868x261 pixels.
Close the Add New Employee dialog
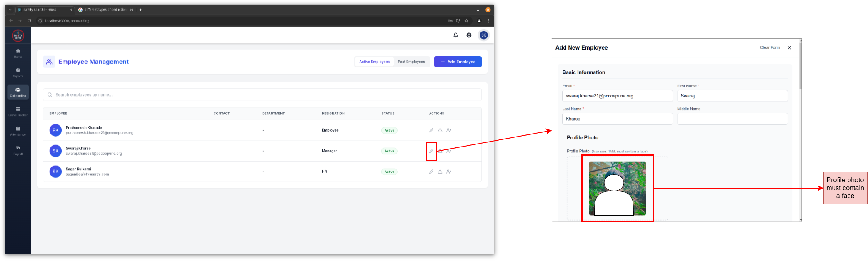coord(789,47)
